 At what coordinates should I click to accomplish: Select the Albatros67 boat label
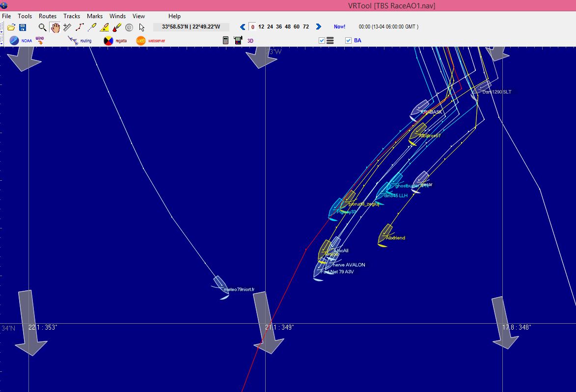pyautogui.click(x=430, y=136)
